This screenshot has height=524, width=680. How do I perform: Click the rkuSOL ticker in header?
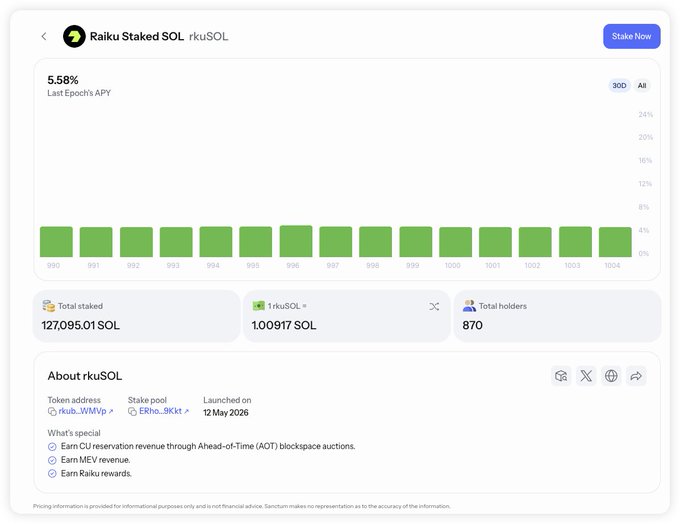tap(209, 36)
